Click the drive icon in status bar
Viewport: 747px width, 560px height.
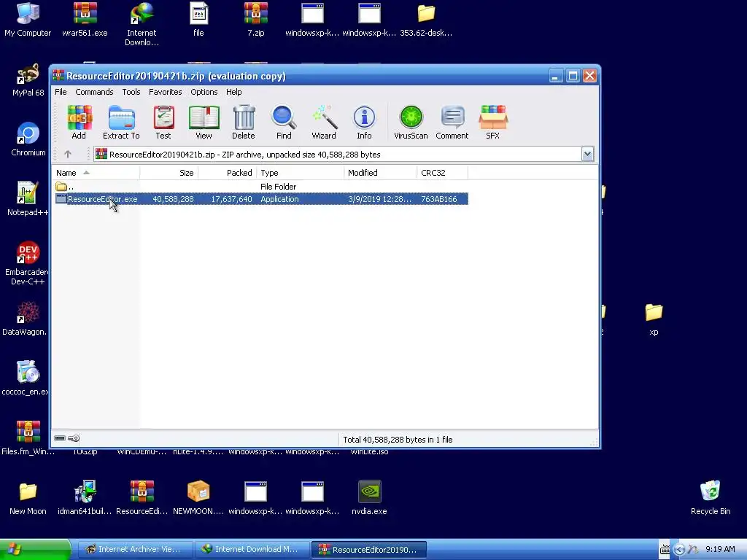60,438
